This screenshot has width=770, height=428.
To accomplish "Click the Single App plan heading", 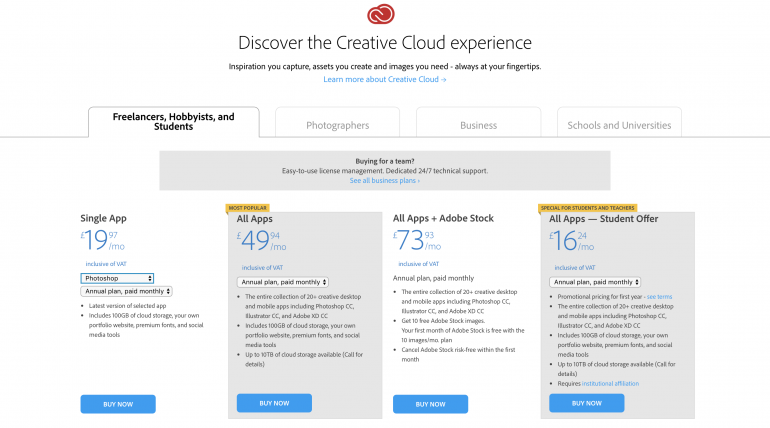I will (104, 218).
